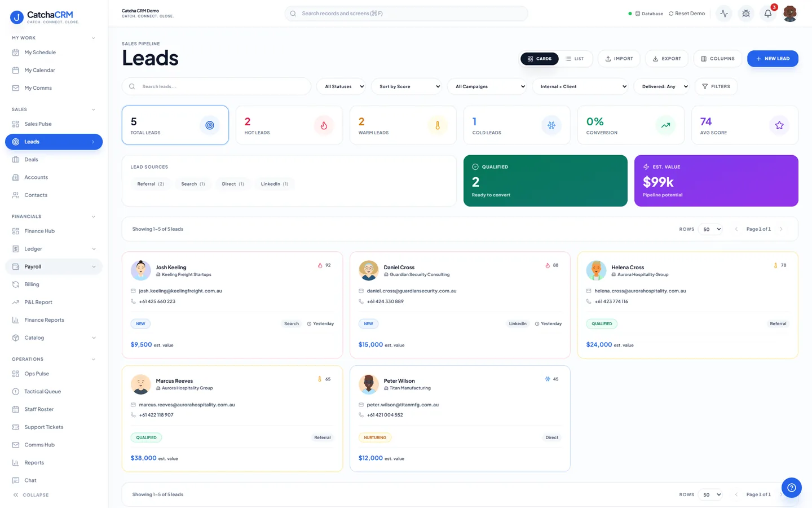Open user profile avatar menu
The height and width of the screenshot is (508, 812).
pos(790,14)
